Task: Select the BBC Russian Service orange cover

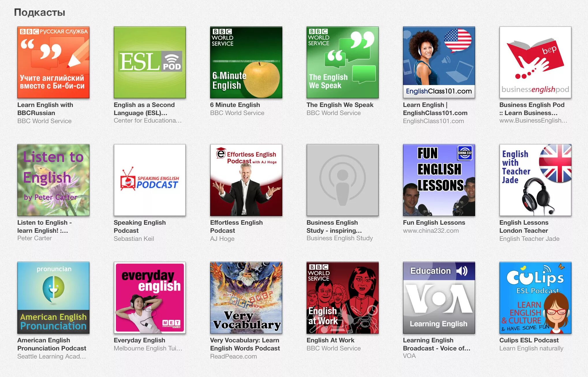Action: point(53,62)
